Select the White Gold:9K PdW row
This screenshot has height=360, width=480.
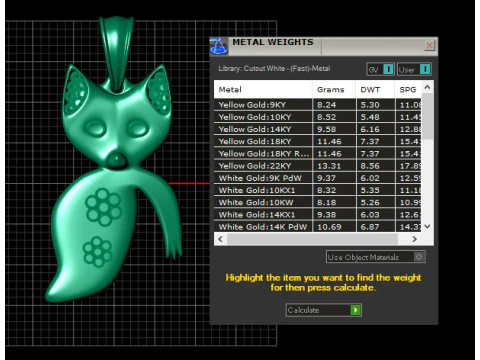pos(318,178)
